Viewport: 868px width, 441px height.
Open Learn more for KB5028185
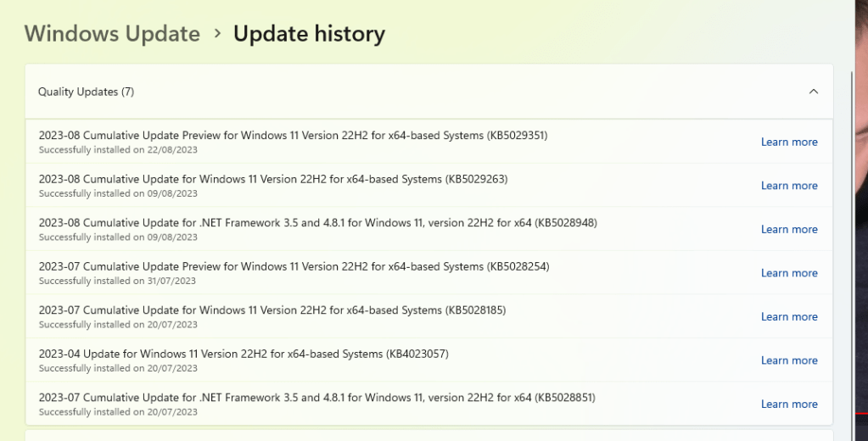pos(789,317)
